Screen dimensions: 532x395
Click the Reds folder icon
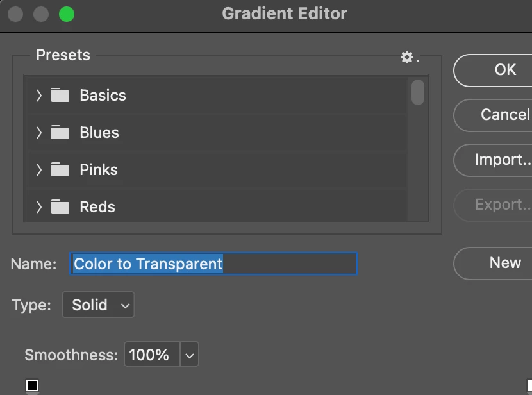click(x=60, y=207)
